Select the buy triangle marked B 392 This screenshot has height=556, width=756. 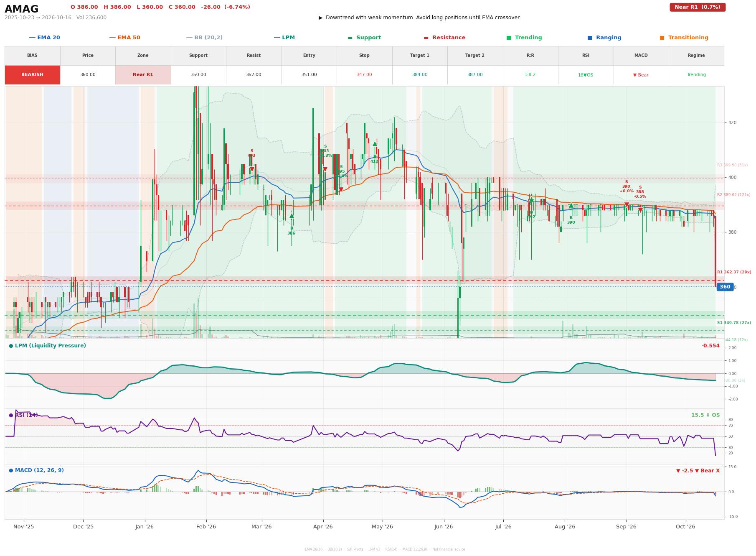click(x=531, y=199)
